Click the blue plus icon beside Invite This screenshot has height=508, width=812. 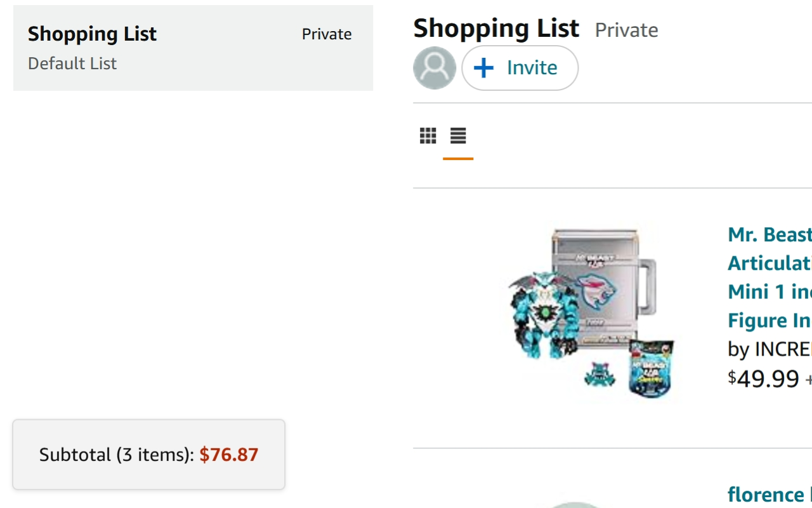pos(484,68)
